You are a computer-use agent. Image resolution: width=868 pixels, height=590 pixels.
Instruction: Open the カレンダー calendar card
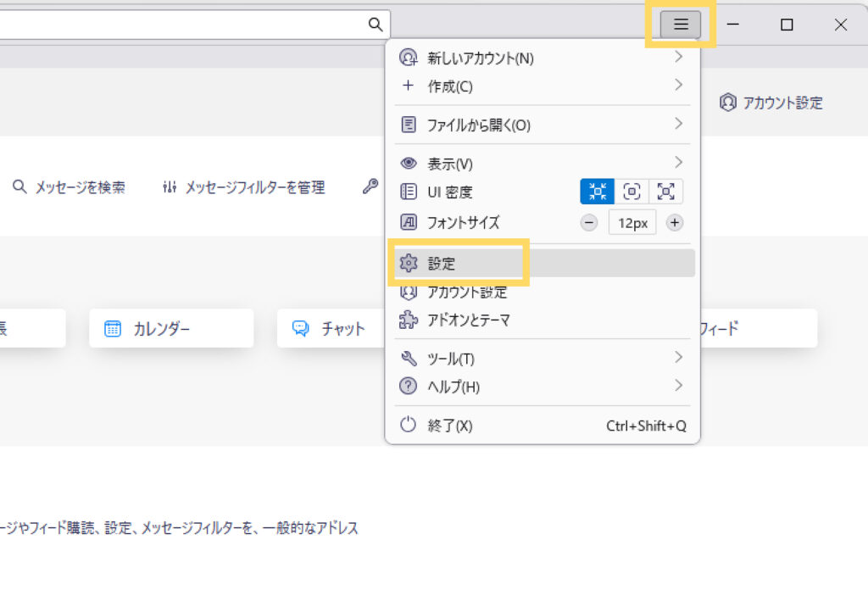(x=171, y=329)
